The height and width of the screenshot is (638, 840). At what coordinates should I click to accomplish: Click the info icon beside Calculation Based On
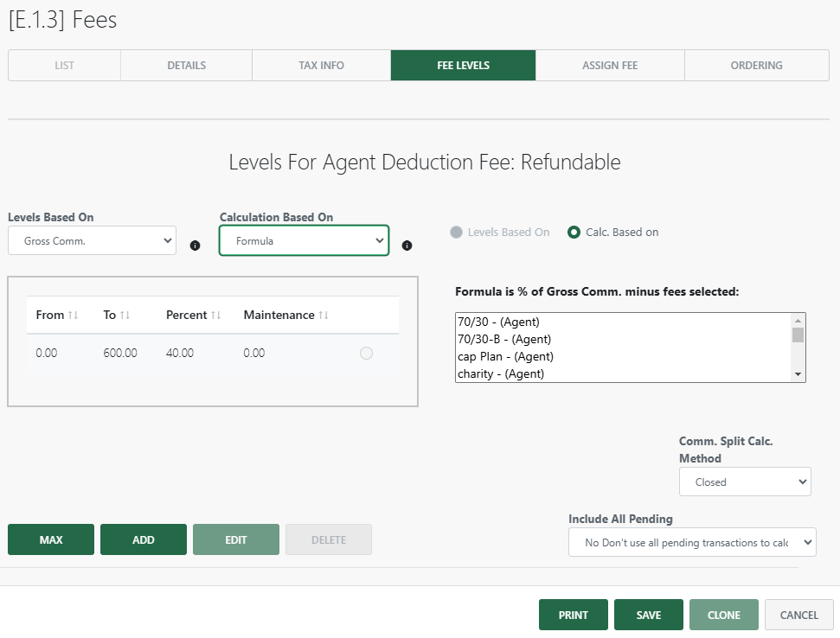tap(407, 246)
